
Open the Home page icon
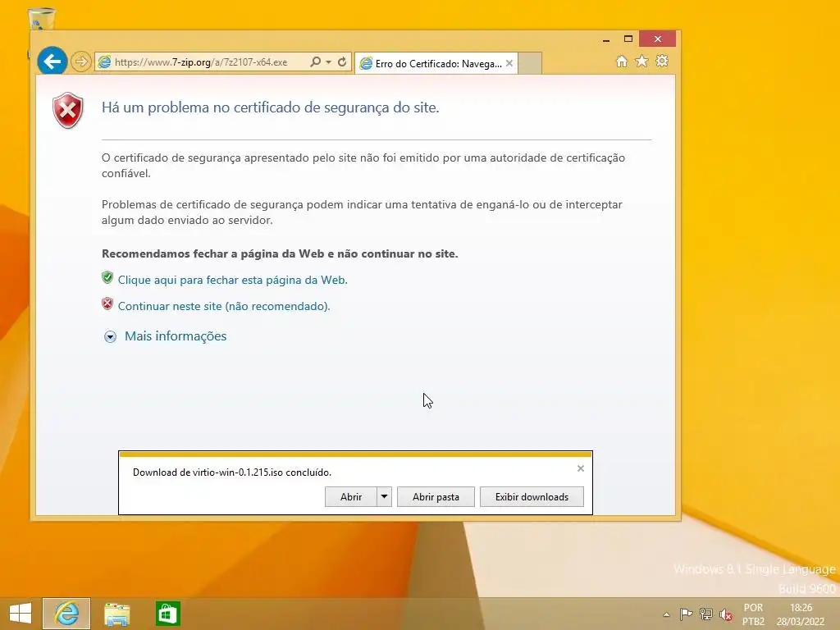[x=622, y=62]
